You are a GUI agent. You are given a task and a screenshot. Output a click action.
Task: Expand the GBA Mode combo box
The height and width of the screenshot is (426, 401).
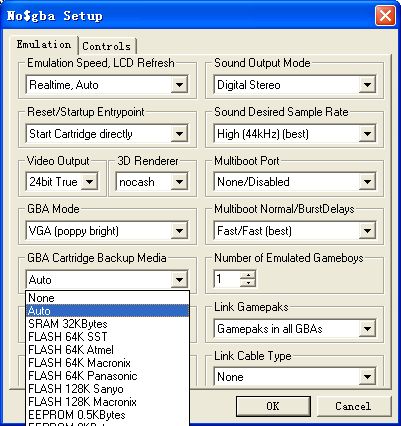point(179,231)
